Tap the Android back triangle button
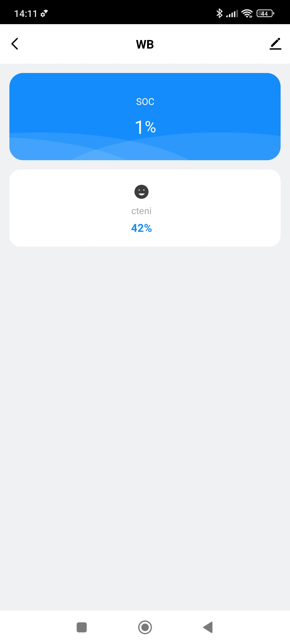 [x=208, y=627]
